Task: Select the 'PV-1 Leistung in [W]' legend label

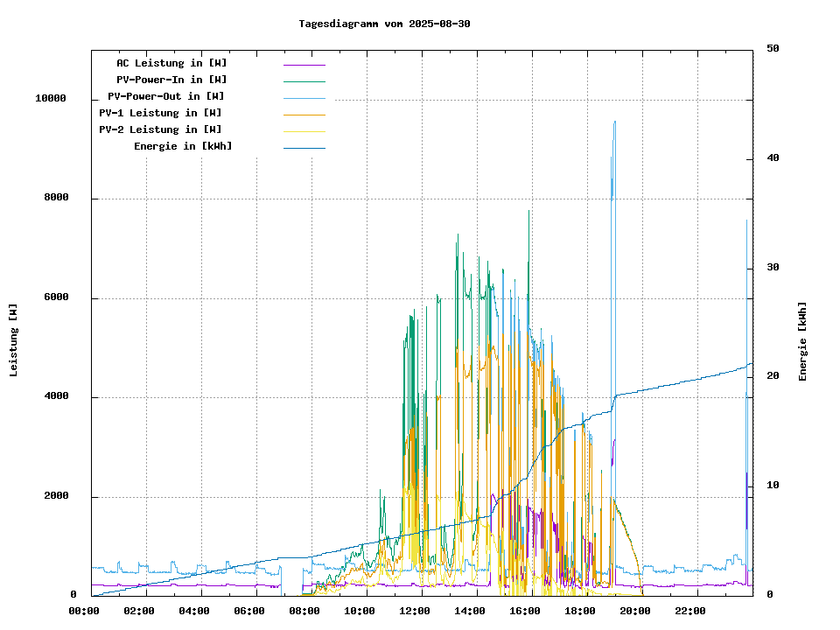Action: pyautogui.click(x=160, y=113)
